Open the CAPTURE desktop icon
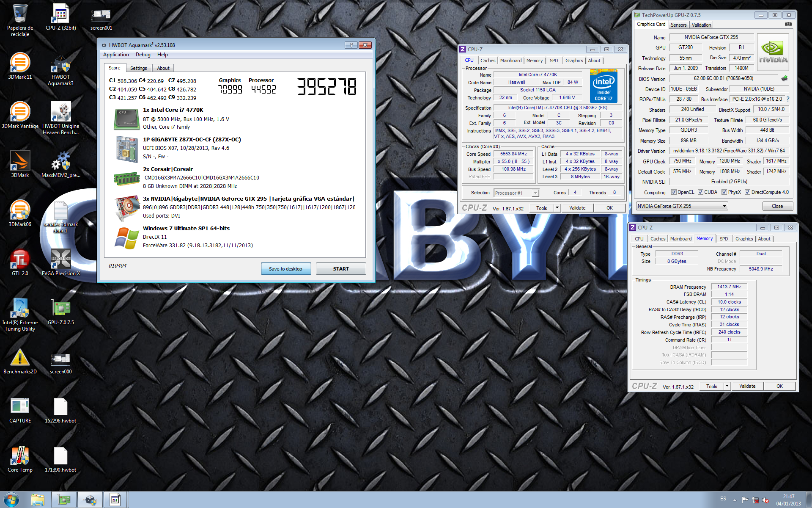The image size is (812, 508). tap(20, 410)
